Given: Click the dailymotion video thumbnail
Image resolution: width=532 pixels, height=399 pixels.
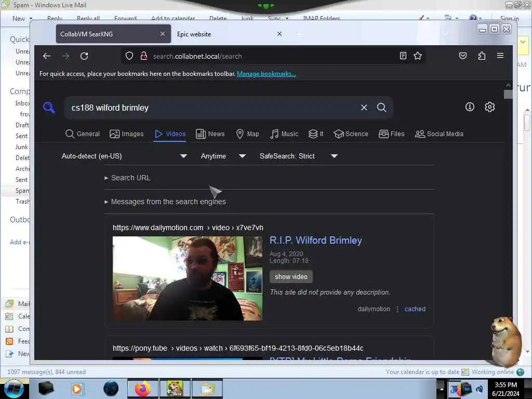Looking at the screenshot, I should [187, 278].
